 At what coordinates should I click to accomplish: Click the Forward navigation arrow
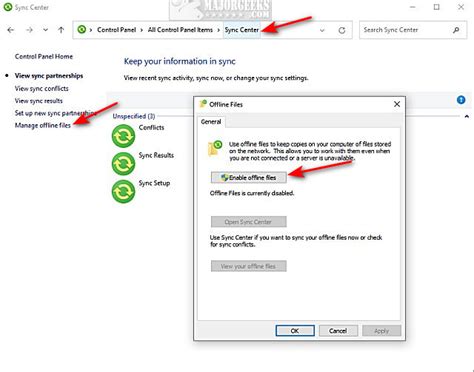point(30,30)
